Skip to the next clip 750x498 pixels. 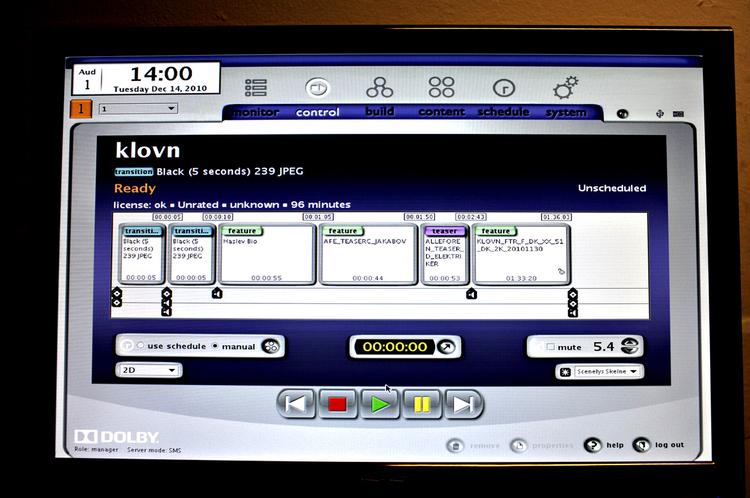tap(463, 404)
